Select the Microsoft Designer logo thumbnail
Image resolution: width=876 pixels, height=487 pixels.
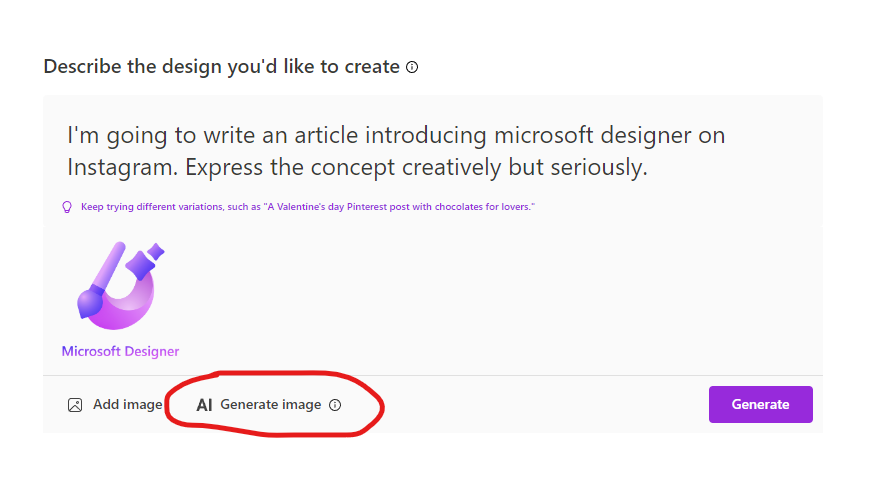pyautogui.click(x=120, y=290)
